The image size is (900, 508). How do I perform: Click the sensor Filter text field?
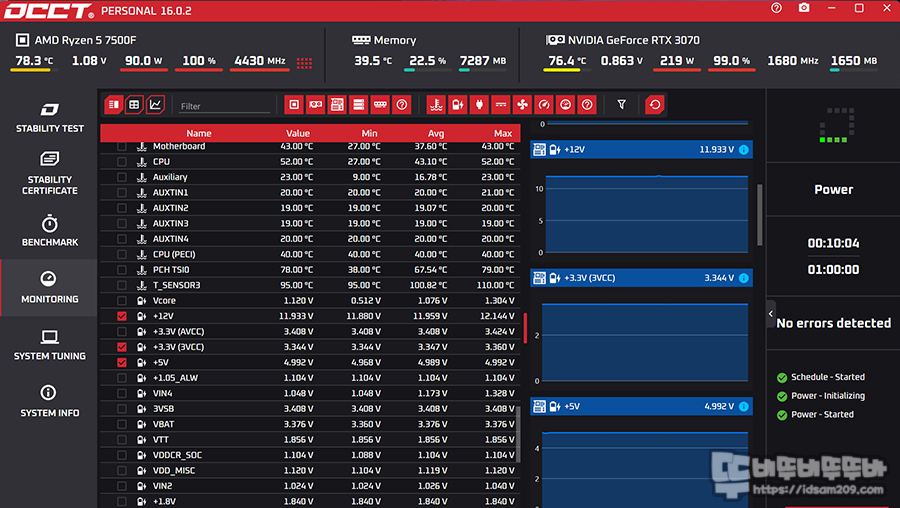click(224, 106)
